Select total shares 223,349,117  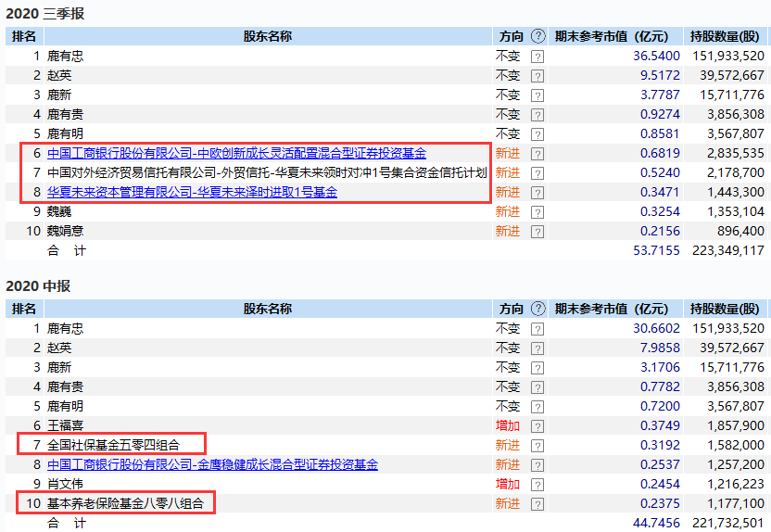coord(728,251)
